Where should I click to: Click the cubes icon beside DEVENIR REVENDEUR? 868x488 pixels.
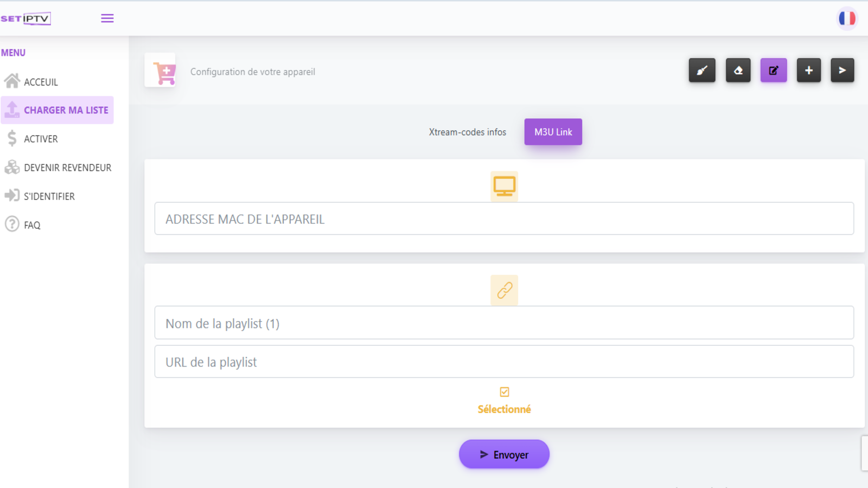12,167
